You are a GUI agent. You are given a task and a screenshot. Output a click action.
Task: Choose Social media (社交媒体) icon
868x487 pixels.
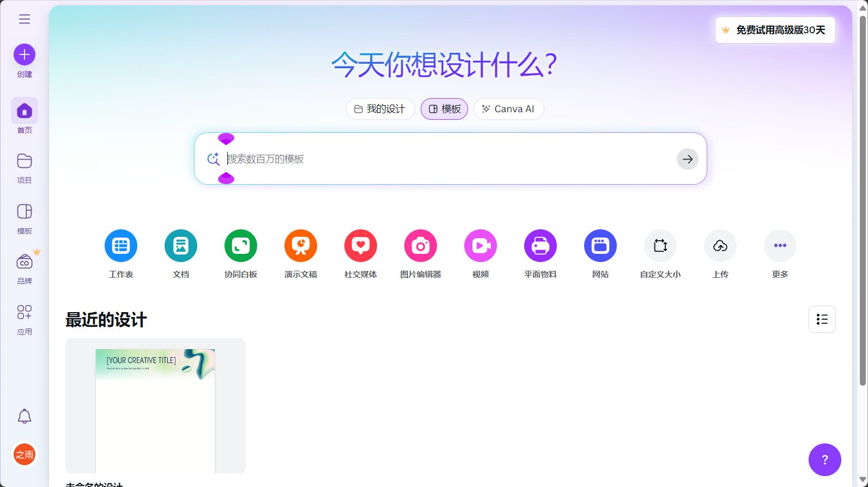click(361, 246)
